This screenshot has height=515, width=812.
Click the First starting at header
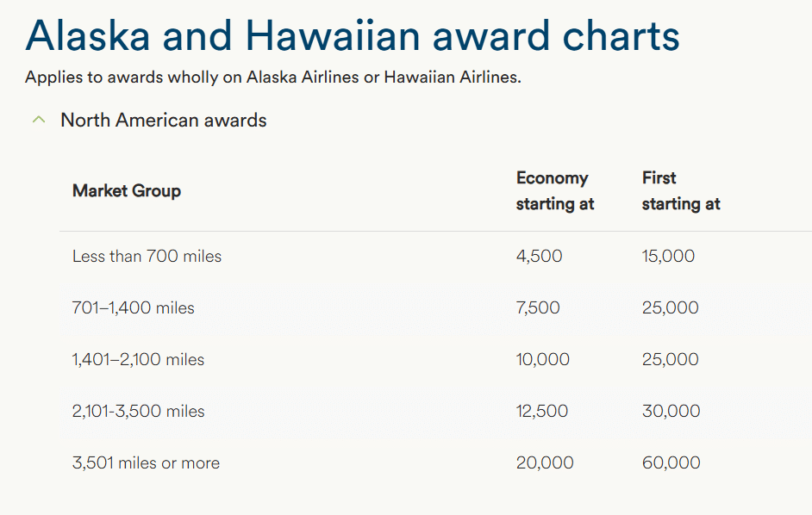click(681, 191)
